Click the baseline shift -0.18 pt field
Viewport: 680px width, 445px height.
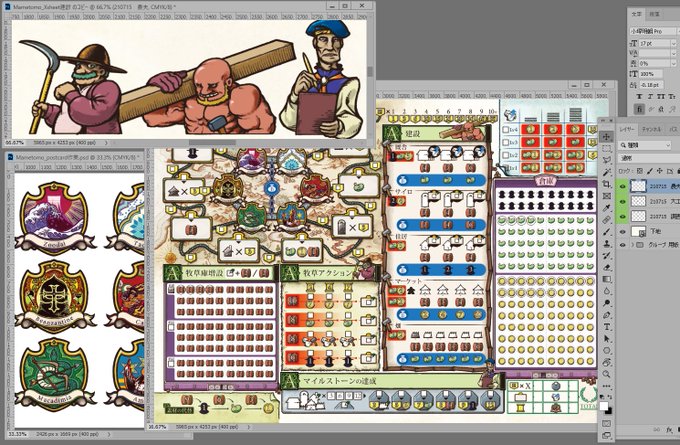coord(651,85)
